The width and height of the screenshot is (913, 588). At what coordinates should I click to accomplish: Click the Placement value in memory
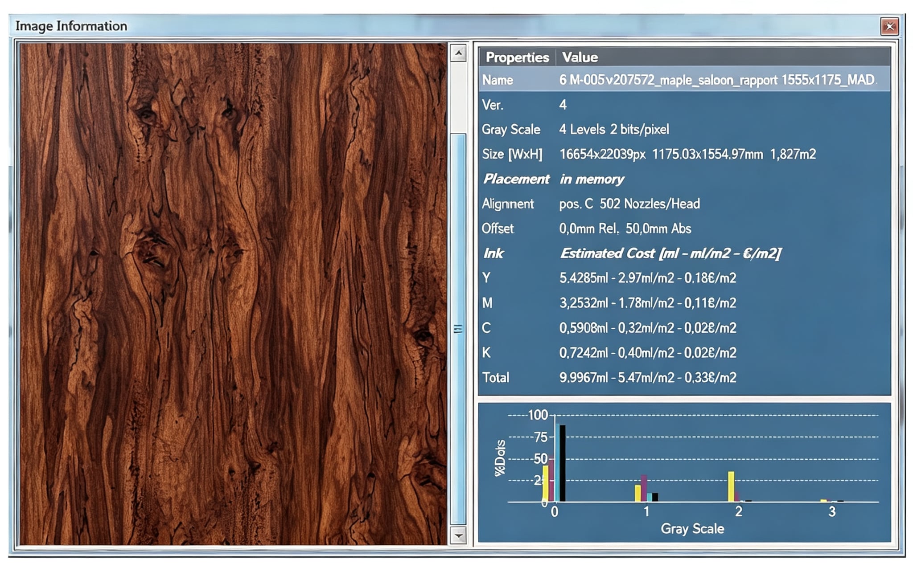(592, 179)
